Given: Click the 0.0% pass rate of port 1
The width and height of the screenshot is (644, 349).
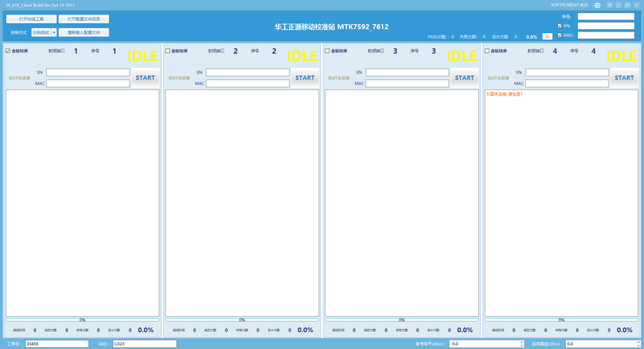Looking at the screenshot, I should pyautogui.click(x=146, y=330).
